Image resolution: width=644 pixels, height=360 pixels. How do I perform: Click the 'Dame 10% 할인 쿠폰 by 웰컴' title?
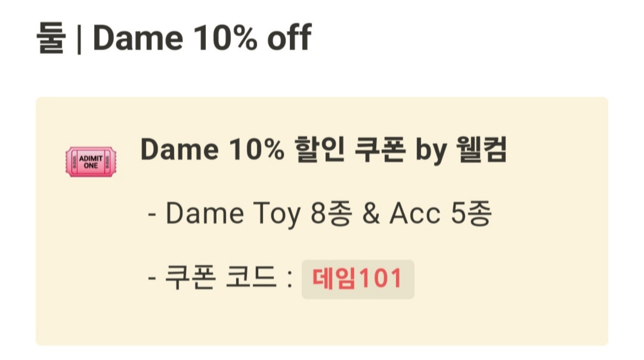(x=323, y=150)
